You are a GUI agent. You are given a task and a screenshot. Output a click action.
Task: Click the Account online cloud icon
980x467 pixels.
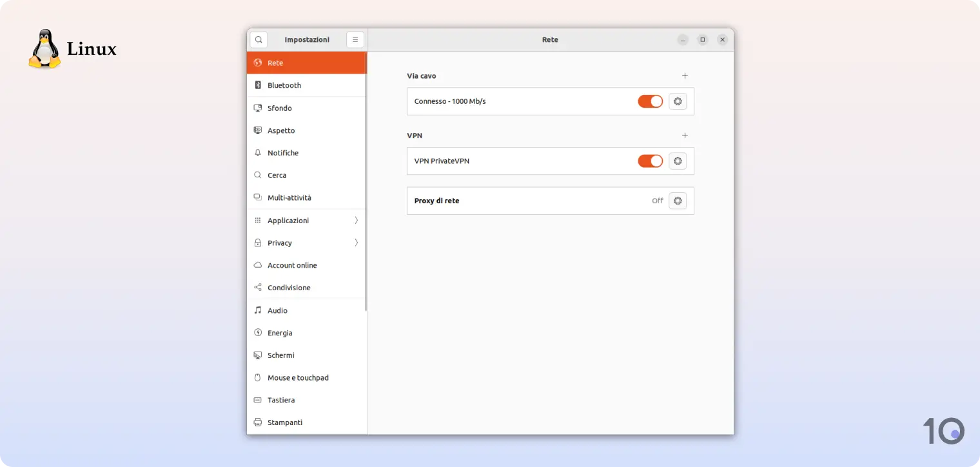coord(258,265)
